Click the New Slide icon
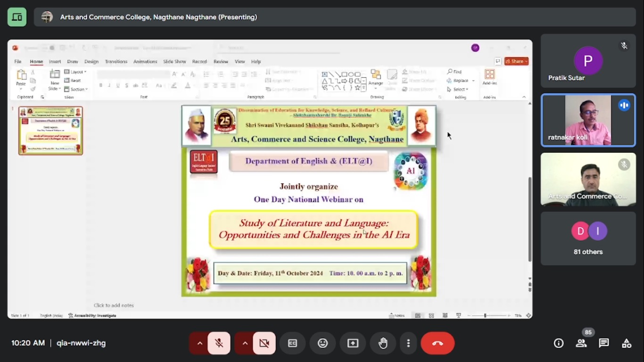 [x=55, y=74]
